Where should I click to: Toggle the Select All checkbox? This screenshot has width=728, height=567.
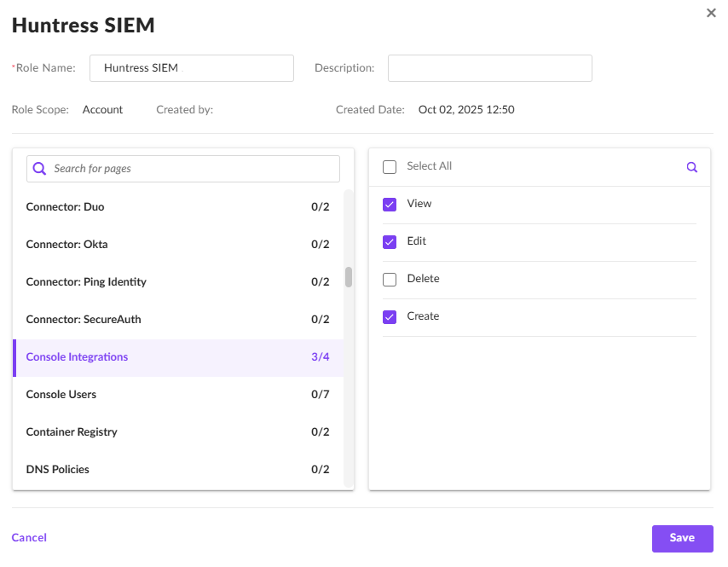(390, 166)
